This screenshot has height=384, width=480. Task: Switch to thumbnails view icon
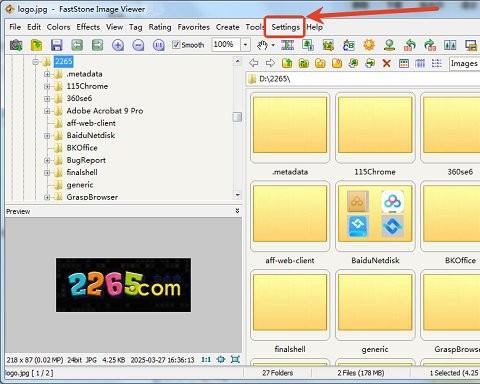(404, 63)
